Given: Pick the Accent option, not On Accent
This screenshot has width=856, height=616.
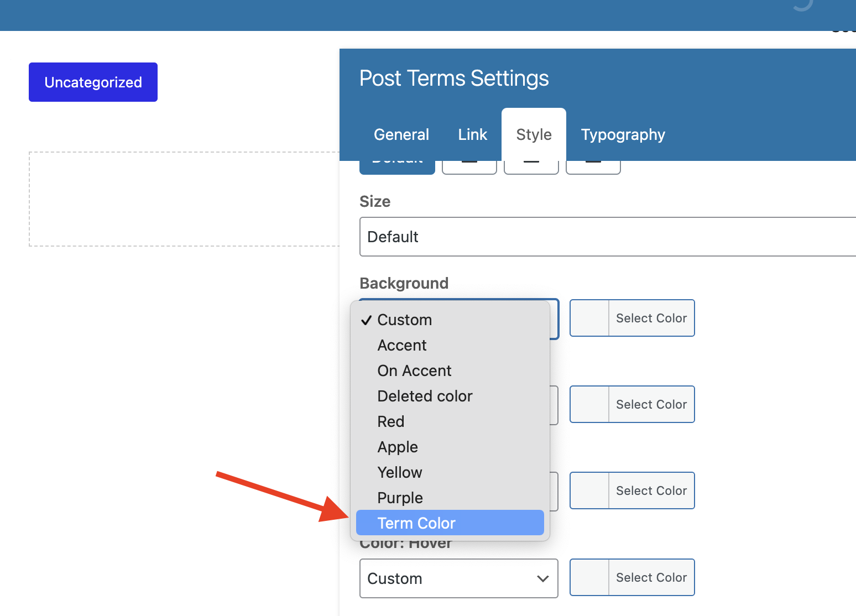Looking at the screenshot, I should [x=402, y=345].
